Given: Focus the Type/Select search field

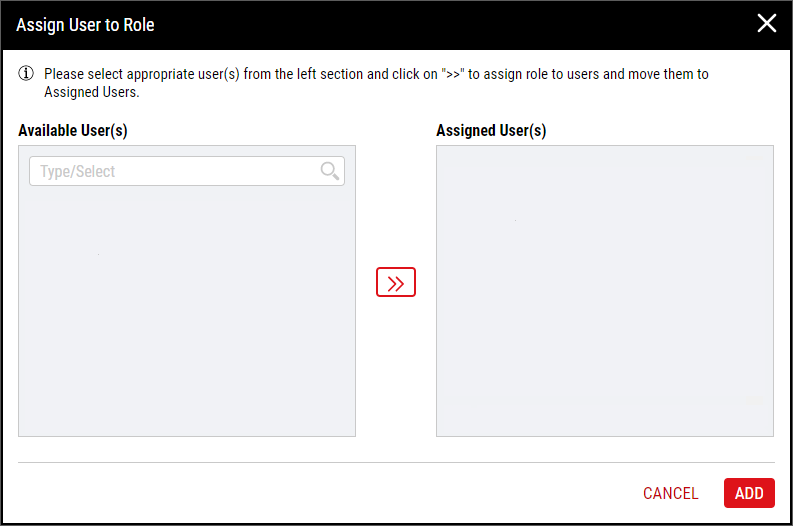Looking at the screenshot, I should click(x=187, y=171).
